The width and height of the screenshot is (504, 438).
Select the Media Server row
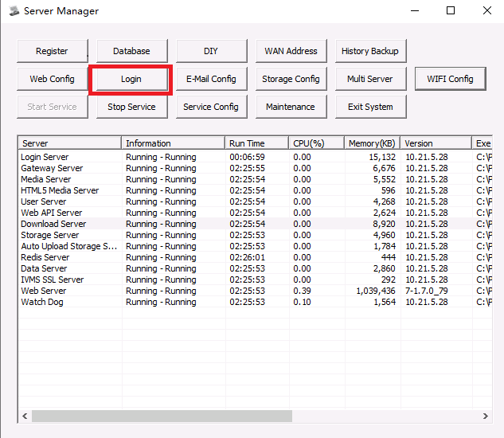click(x=256, y=179)
